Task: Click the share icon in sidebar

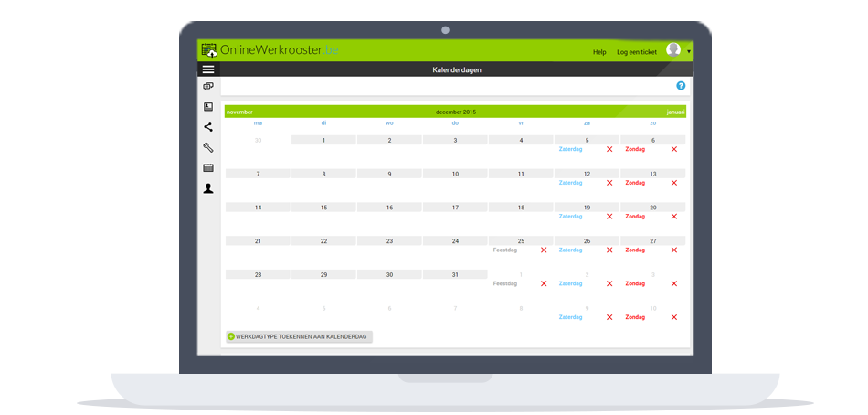Action: tap(208, 127)
